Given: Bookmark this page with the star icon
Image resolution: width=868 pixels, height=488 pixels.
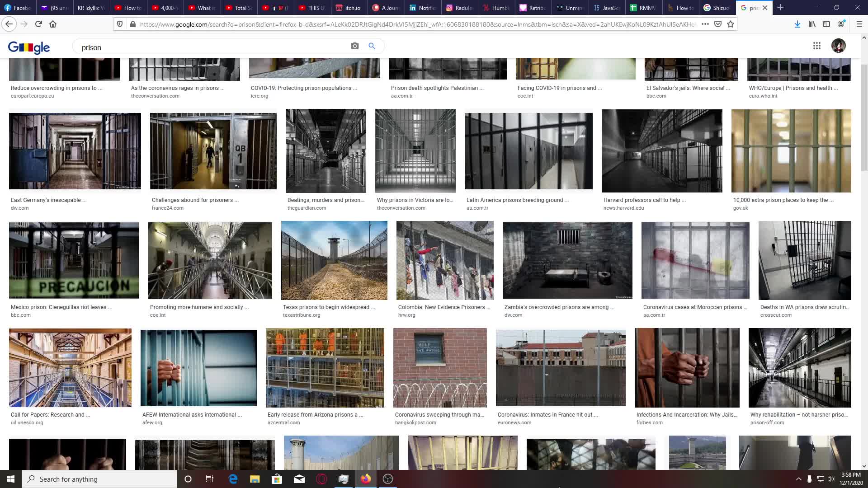Looking at the screenshot, I should click(x=731, y=24).
